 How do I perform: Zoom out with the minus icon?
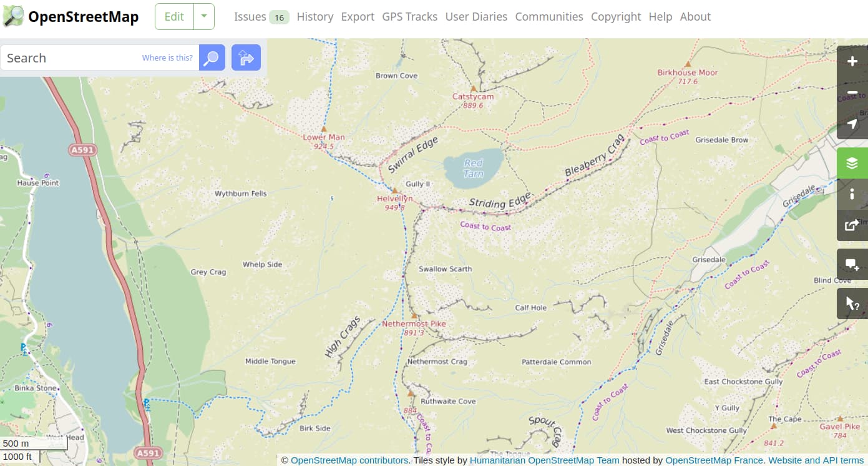point(852,92)
